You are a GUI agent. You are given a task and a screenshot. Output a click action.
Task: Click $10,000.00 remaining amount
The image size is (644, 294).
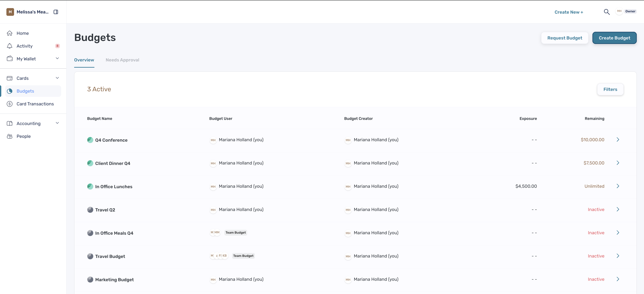click(x=592, y=140)
